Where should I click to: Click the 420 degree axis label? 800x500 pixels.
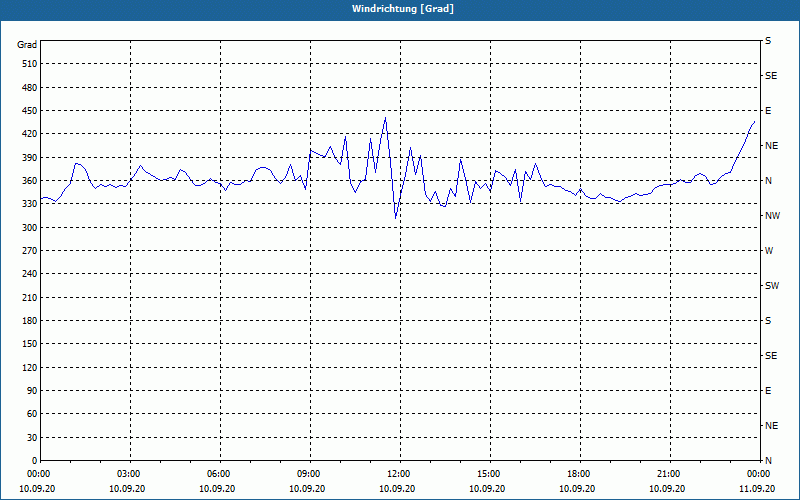[30, 134]
